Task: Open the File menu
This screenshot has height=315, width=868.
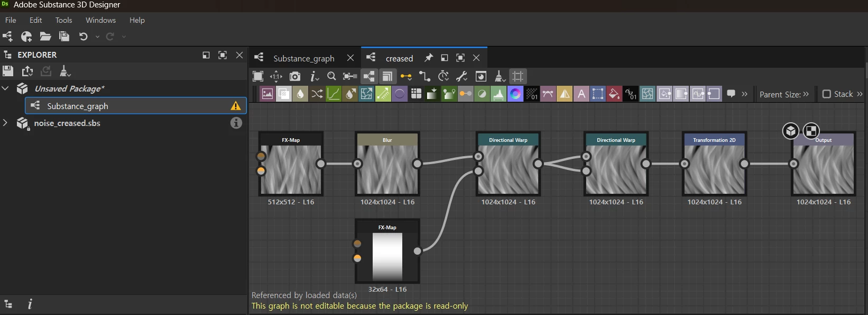Action: click(11, 20)
